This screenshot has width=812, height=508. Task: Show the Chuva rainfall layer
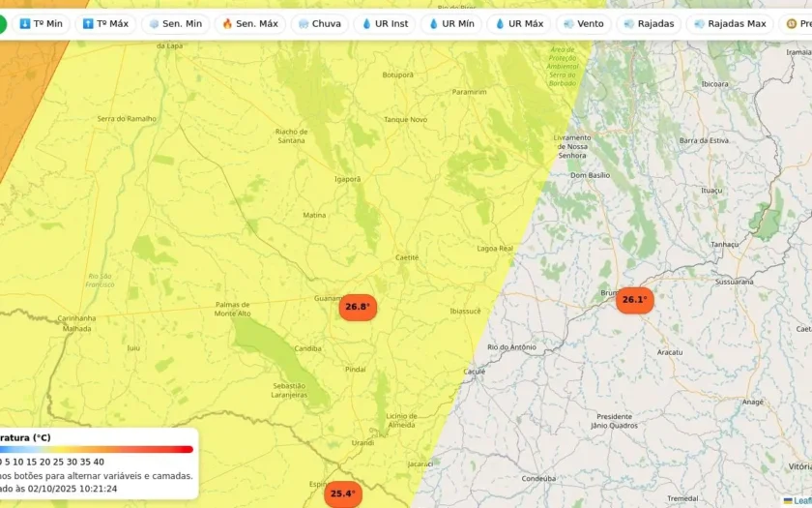coord(320,24)
